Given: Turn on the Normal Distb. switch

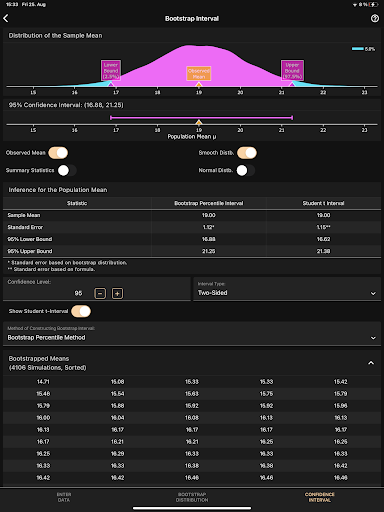Looking at the screenshot, I should coord(246,170).
